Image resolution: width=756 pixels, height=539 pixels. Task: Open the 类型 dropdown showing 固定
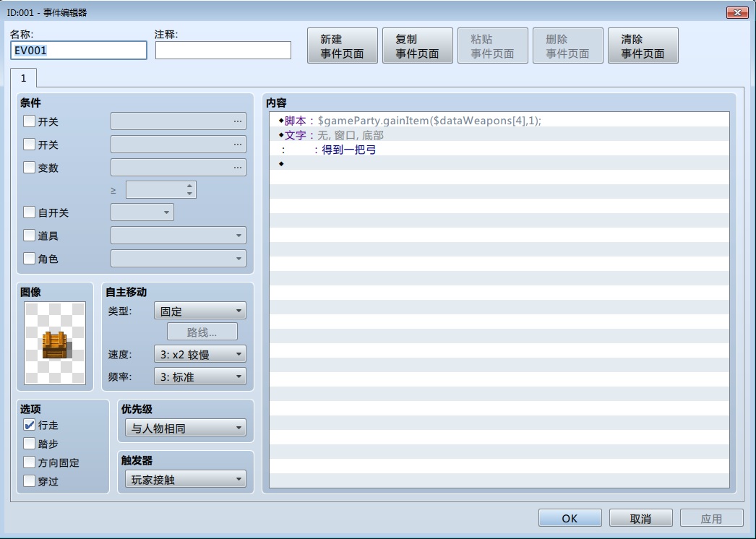pyautogui.click(x=200, y=311)
